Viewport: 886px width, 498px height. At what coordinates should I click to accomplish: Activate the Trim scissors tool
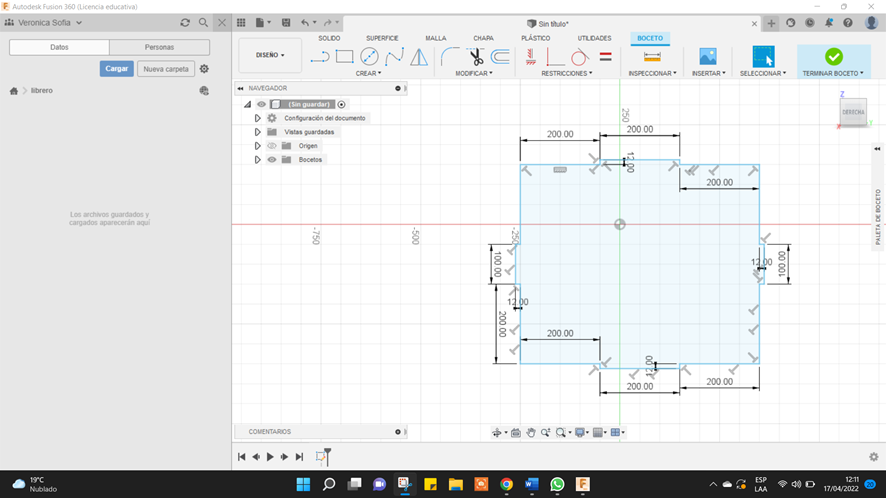click(476, 57)
